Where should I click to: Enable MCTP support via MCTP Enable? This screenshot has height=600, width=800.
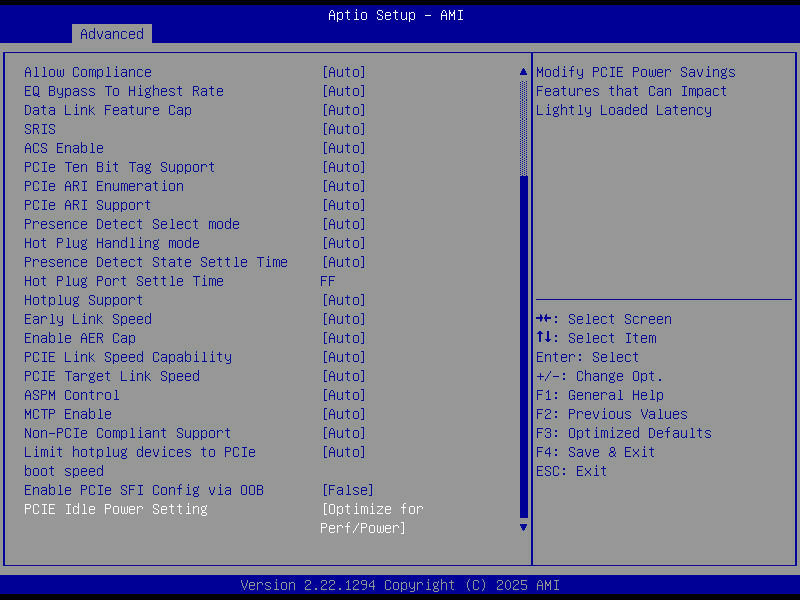coord(344,413)
